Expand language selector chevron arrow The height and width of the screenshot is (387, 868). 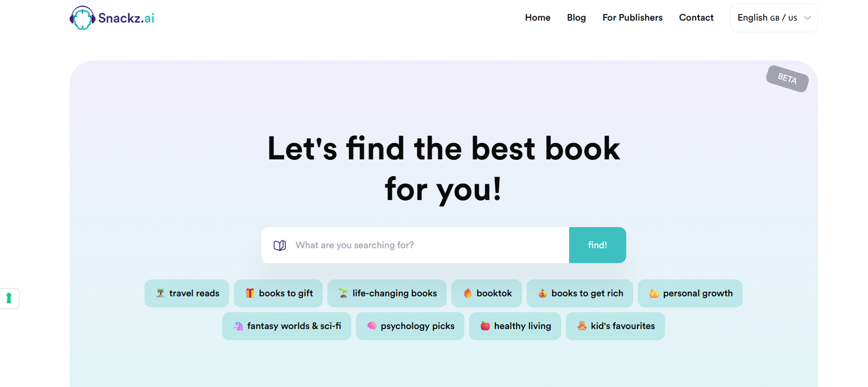pyautogui.click(x=807, y=18)
